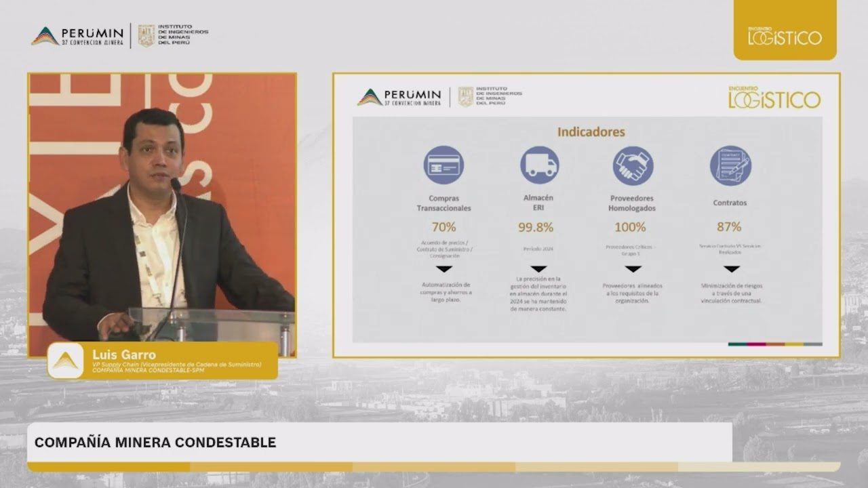Click the Instituto de Ingenieros crest inside the slide
The image size is (868, 488).
point(466,97)
